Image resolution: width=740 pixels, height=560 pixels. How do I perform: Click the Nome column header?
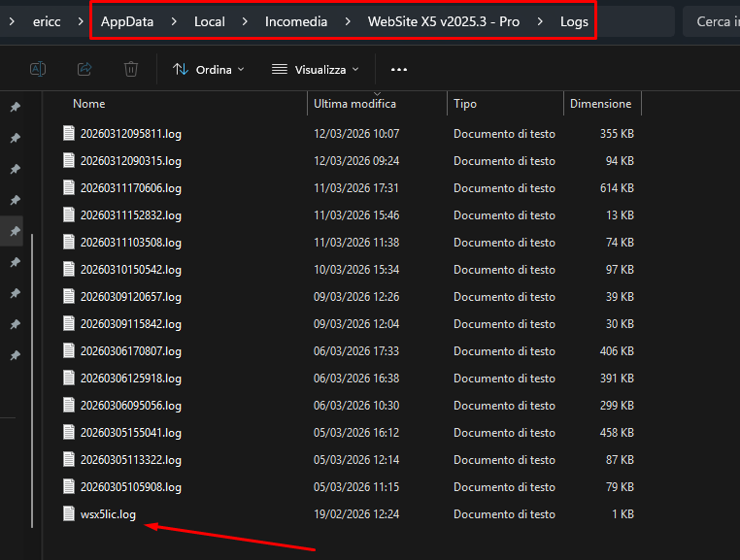89,104
